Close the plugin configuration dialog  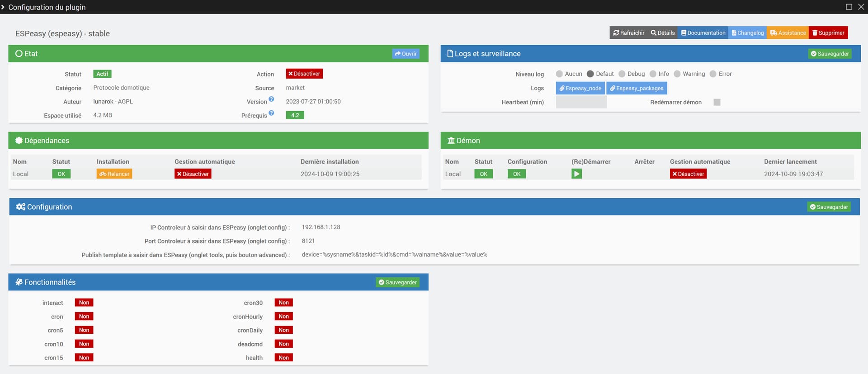point(861,7)
